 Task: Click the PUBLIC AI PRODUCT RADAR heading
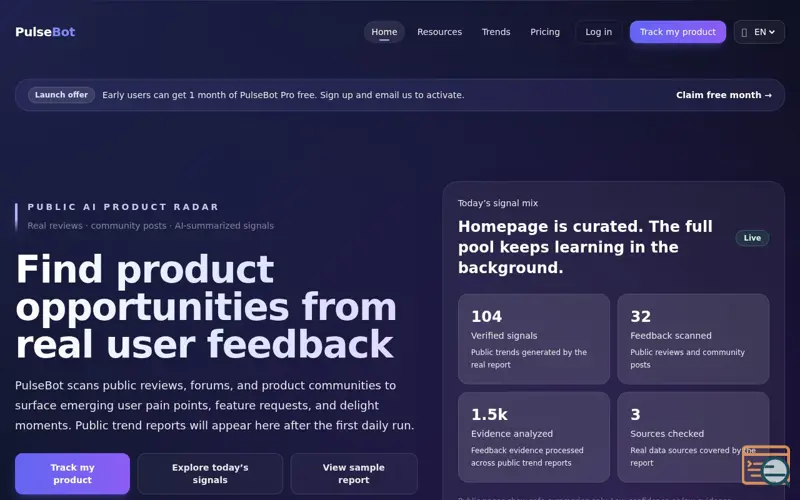(123, 207)
